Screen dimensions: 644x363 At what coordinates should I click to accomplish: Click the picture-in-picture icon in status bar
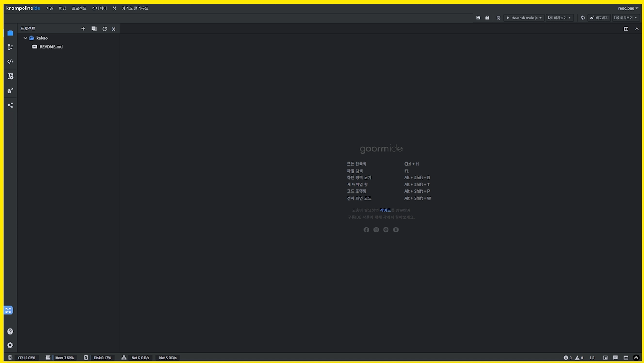click(605, 358)
